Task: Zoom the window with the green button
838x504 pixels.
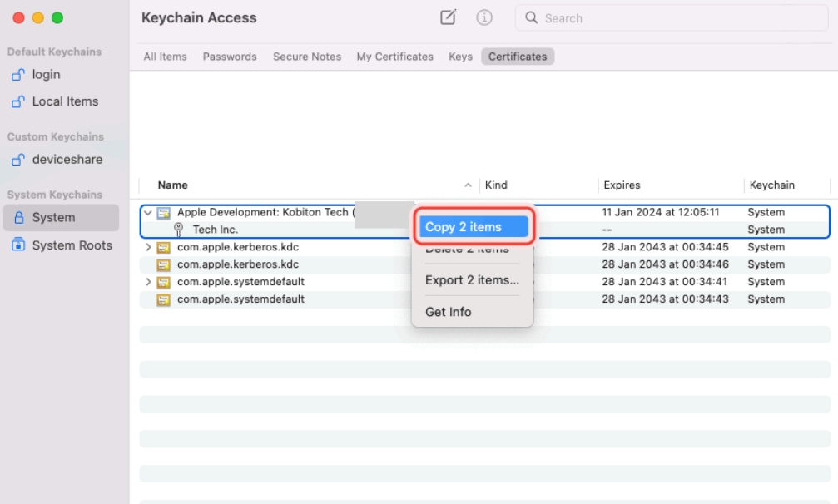Action: pyautogui.click(x=57, y=17)
